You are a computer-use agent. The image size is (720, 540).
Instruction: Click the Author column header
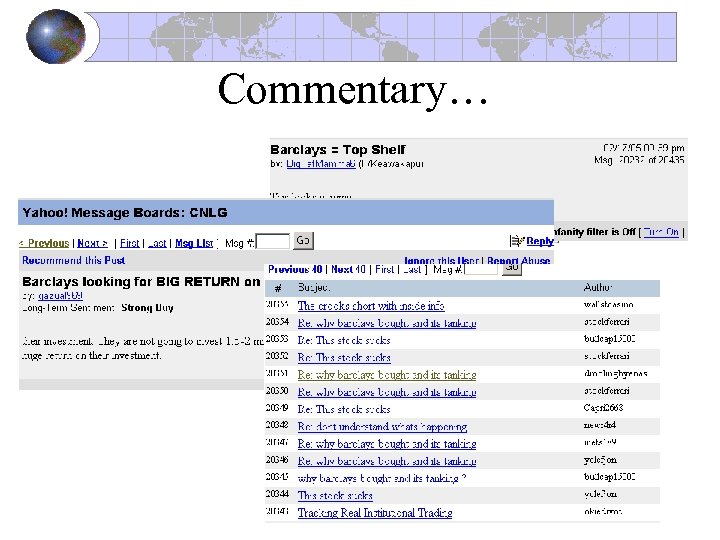click(x=597, y=287)
